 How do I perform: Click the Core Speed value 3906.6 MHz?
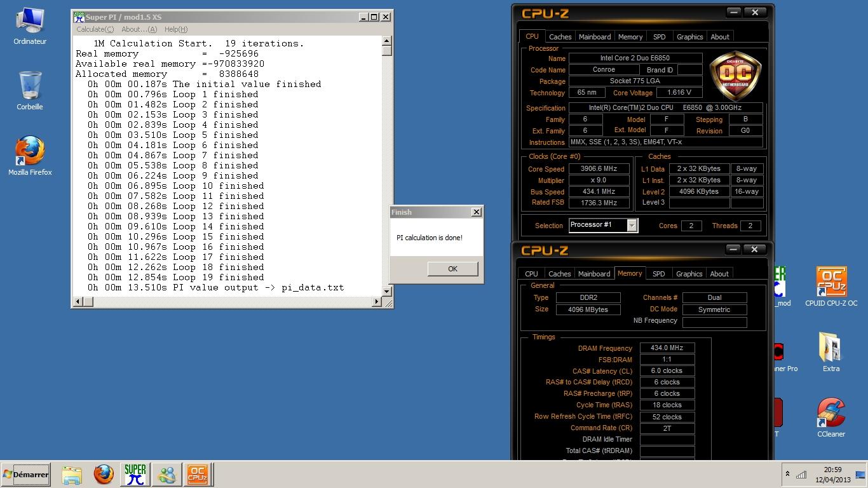(x=599, y=169)
